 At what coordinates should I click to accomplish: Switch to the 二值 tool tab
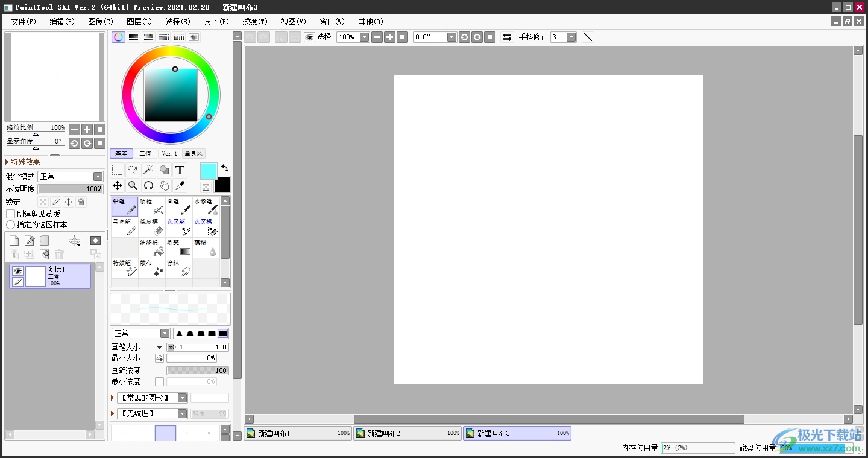click(145, 153)
